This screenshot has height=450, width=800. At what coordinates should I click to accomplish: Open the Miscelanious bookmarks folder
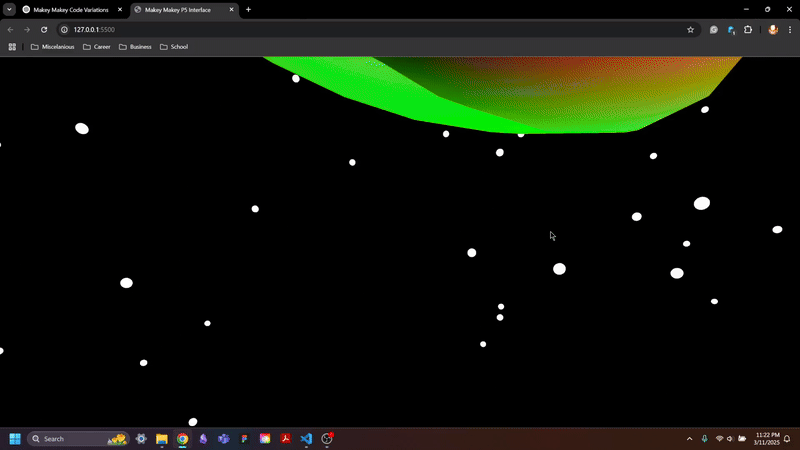tap(53, 47)
